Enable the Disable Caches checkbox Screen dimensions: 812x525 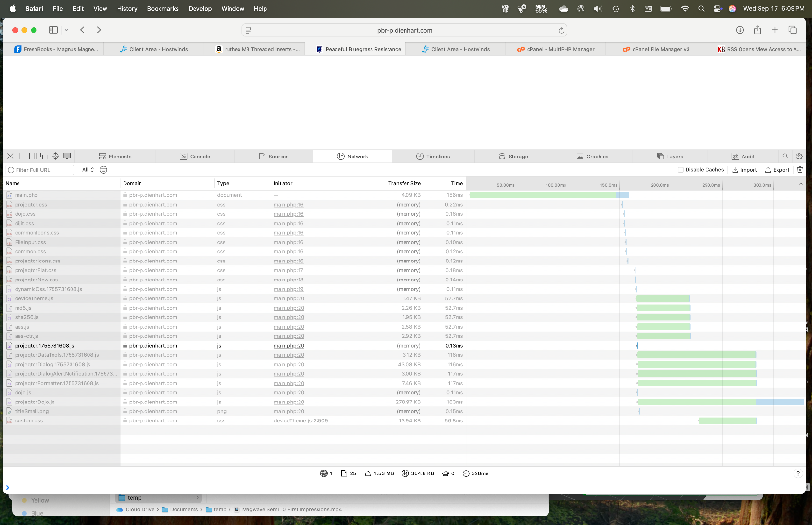[681, 170]
